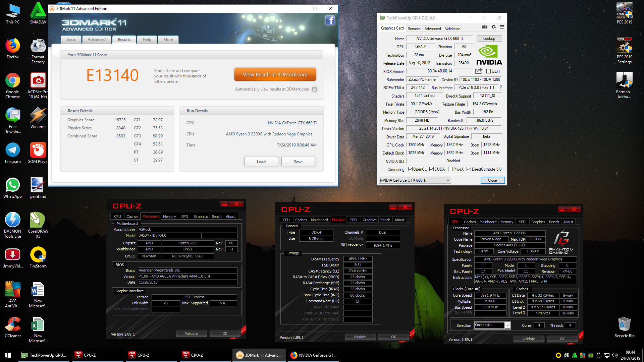Open DAEMON Tools Lite desktop icon

12,225
